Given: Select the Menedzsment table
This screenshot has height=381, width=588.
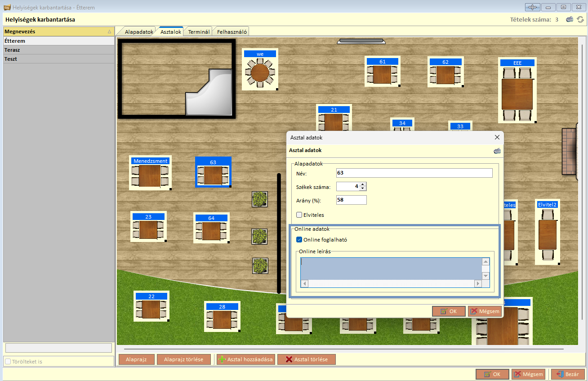Looking at the screenshot, I should (x=150, y=173).
